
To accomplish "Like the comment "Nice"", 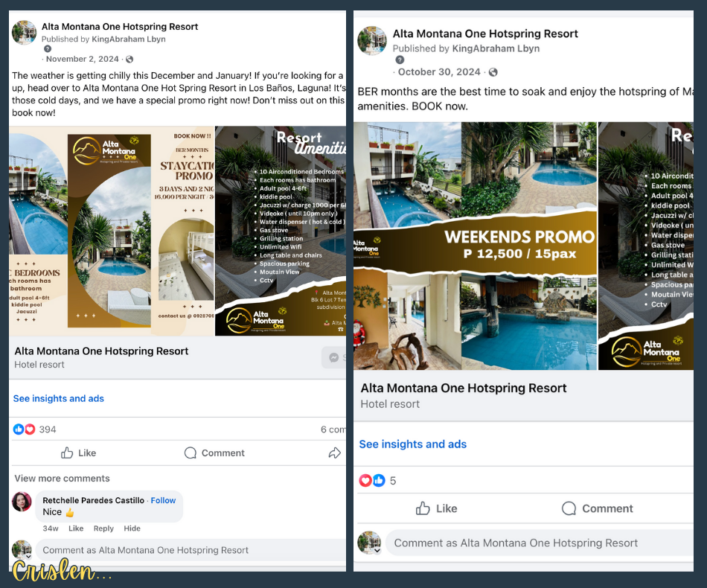I will pos(76,528).
